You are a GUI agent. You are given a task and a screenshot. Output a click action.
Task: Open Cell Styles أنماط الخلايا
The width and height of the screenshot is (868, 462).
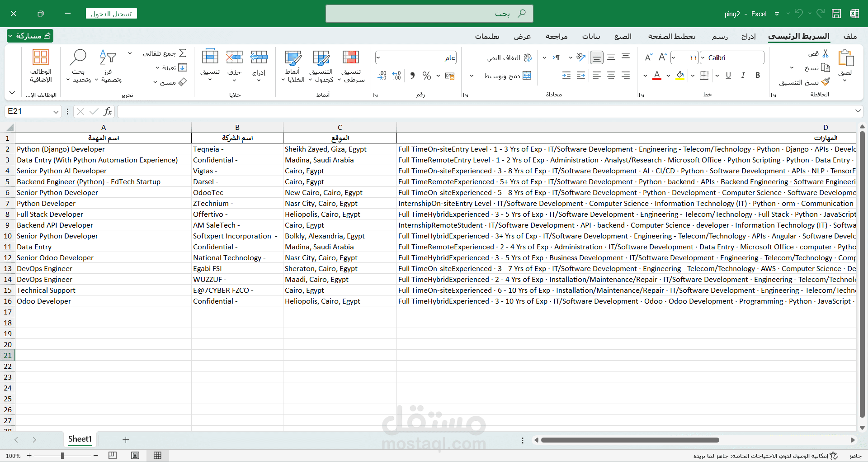pos(293,66)
